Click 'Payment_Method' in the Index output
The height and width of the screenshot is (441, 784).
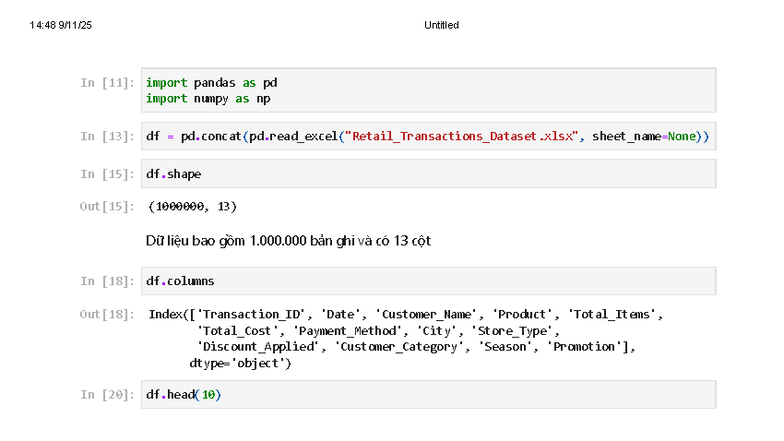(348, 331)
